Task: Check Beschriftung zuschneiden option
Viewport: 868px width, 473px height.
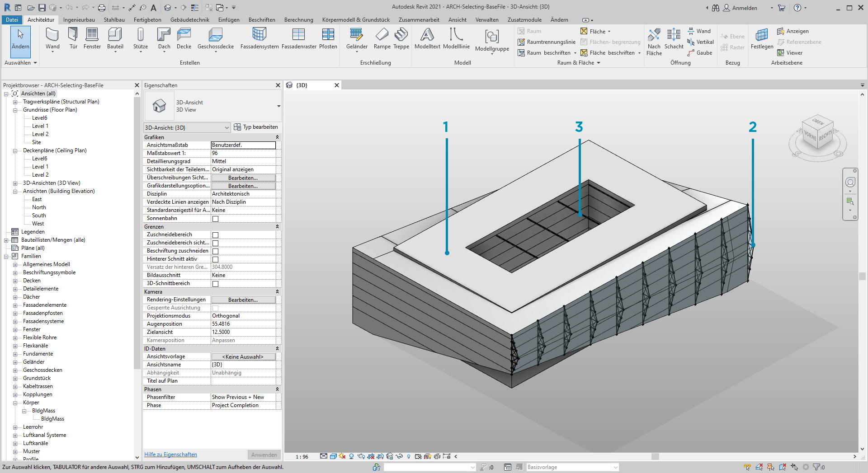Action: (216, 251)
